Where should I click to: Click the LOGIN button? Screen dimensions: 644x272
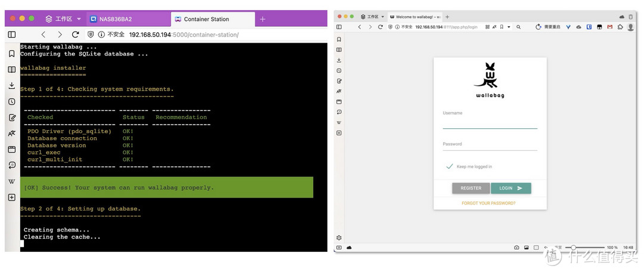(x=510, y=188)
